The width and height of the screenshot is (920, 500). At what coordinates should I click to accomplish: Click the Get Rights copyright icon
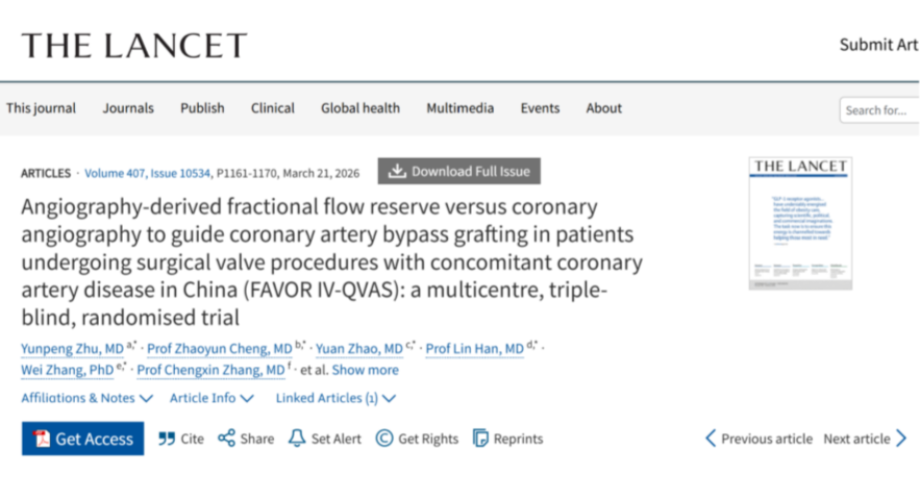click(x=383, y=439)
